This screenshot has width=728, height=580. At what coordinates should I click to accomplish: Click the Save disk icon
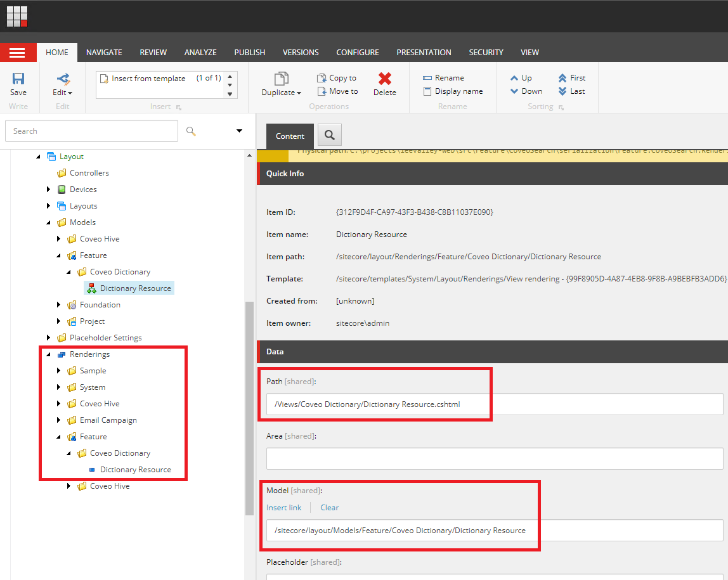click(x=18, y=79)
